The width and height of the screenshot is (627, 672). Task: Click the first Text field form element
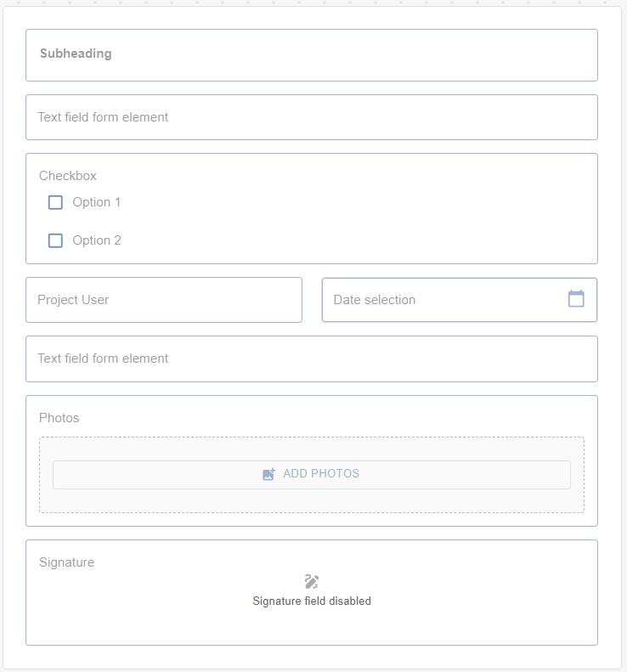pyautogui.click(x=312, y=117)
